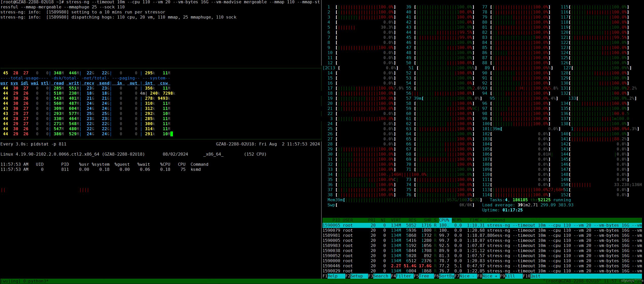This screenshot has height=284, width=644.
Task: Select process row with PID 1590000
Action: coord(482,261)
